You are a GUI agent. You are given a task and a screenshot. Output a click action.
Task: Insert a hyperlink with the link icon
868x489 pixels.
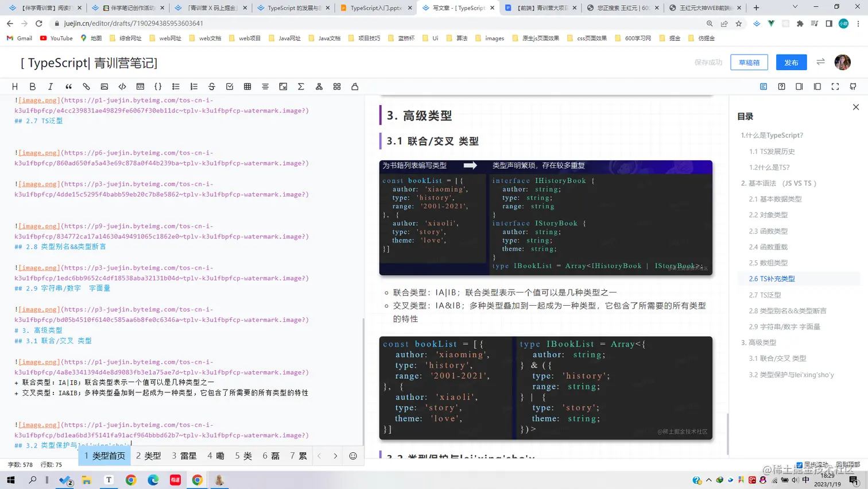tap(86, 87)
